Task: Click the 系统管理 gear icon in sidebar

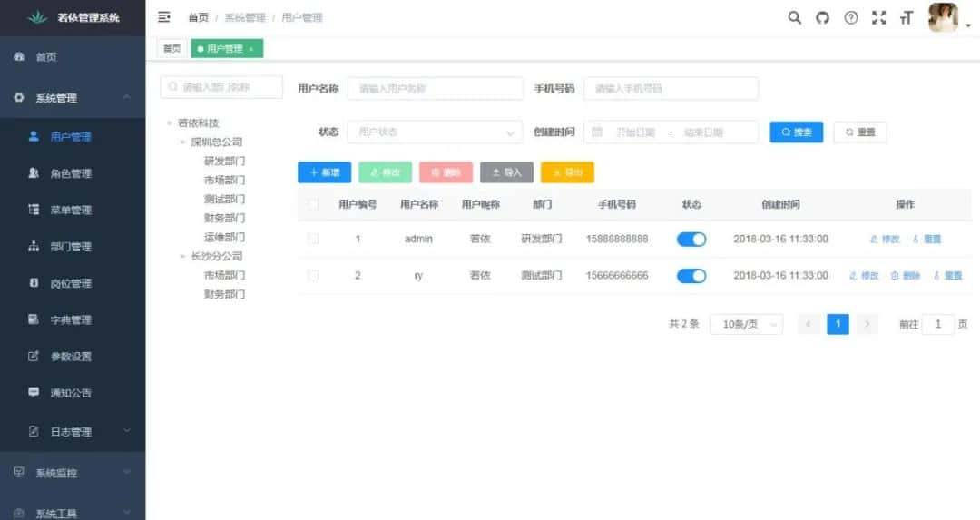Action: tap(19, 97)
